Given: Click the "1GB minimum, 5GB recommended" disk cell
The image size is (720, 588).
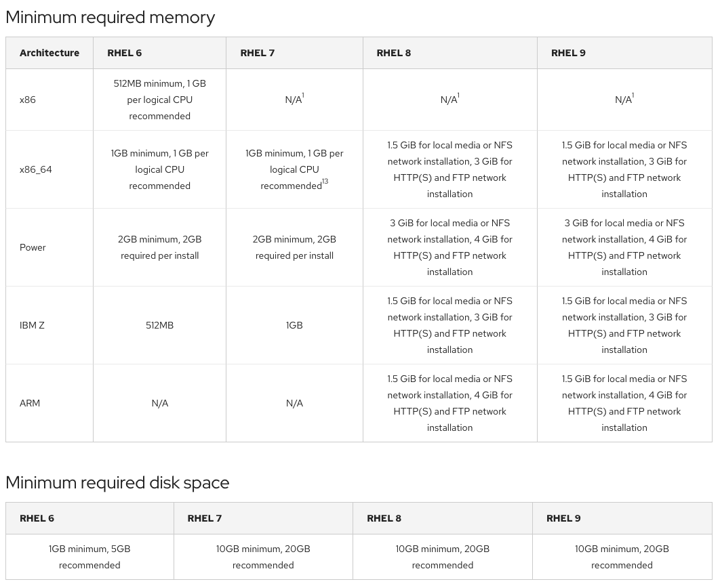Looking at the screenshot, I should (x=89, y=557).
